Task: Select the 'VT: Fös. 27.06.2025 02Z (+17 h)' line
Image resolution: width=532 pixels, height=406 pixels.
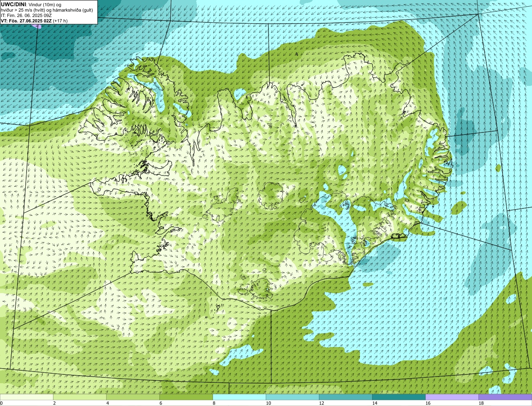Action: coord(34,21)
